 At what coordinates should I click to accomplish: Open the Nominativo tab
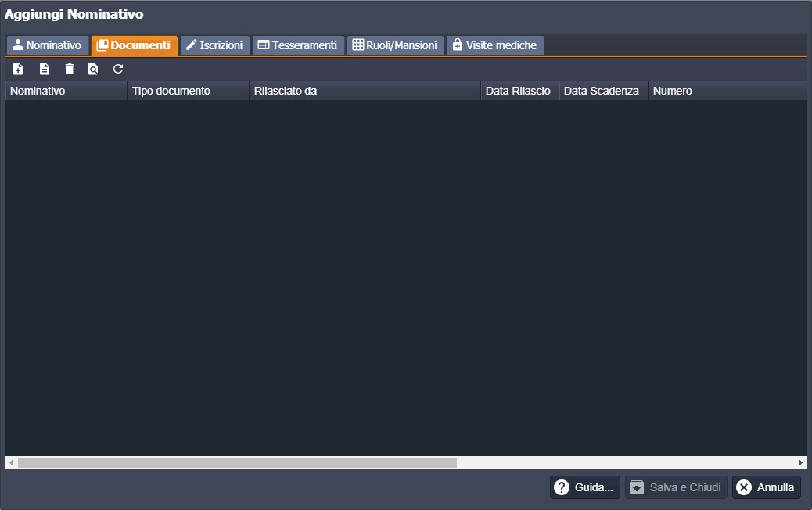47,45
